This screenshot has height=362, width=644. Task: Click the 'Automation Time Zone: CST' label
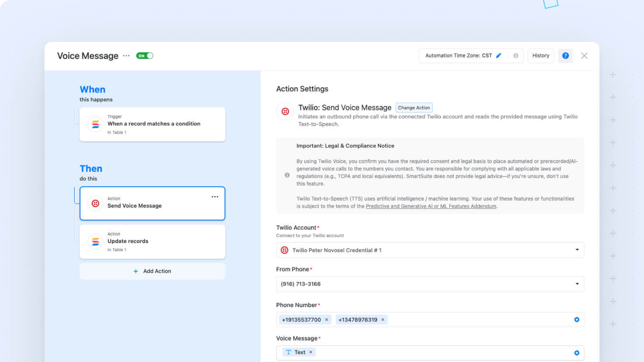(x=459, y=55)
